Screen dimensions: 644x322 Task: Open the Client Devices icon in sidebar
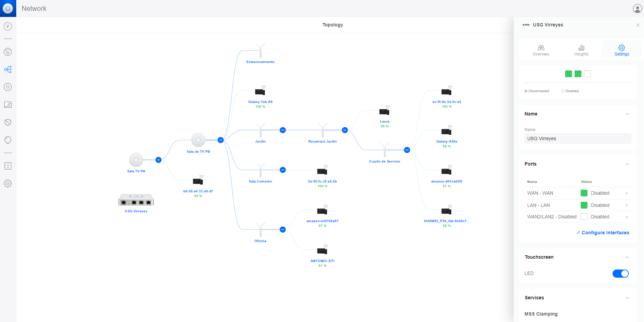8,105
